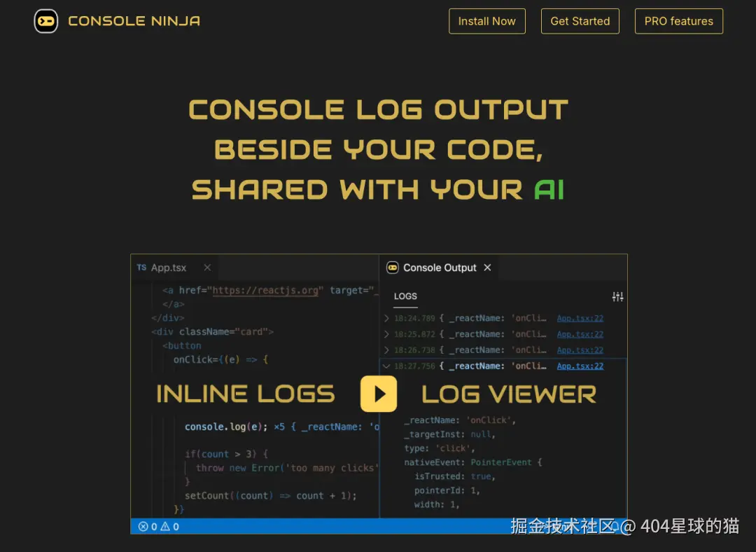Screen dimensions: 756x552
Task: Collapse the 18:27.756 log entry
Action: (x=386, y=366)
